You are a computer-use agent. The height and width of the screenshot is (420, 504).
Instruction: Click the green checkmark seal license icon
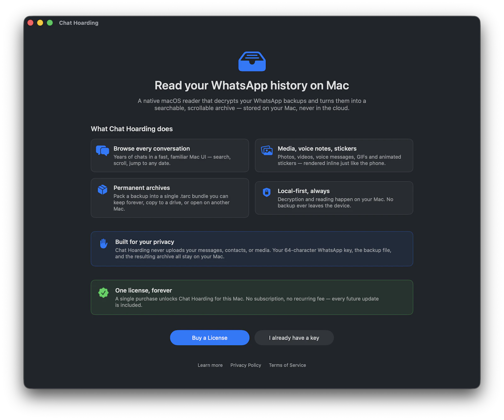tap(103, 292)
